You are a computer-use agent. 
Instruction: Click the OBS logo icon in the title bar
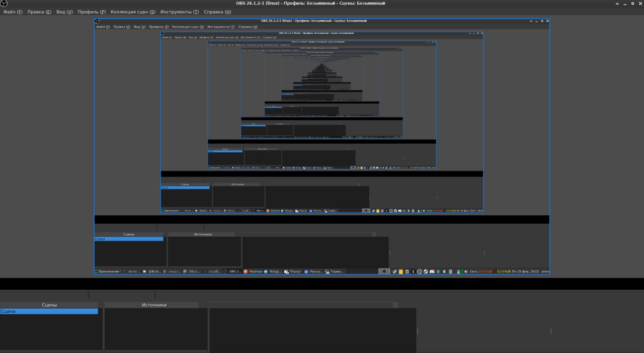click(4, 4)
